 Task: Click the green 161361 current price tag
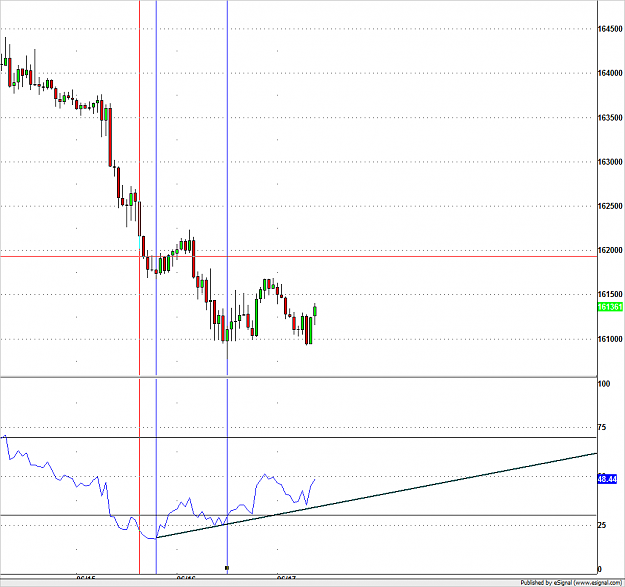tap(610, 307)
